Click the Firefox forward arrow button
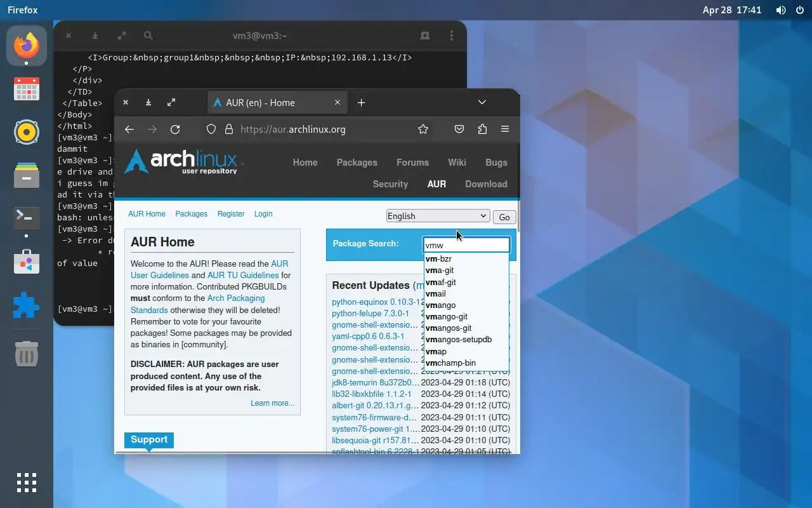 (152, 129)
